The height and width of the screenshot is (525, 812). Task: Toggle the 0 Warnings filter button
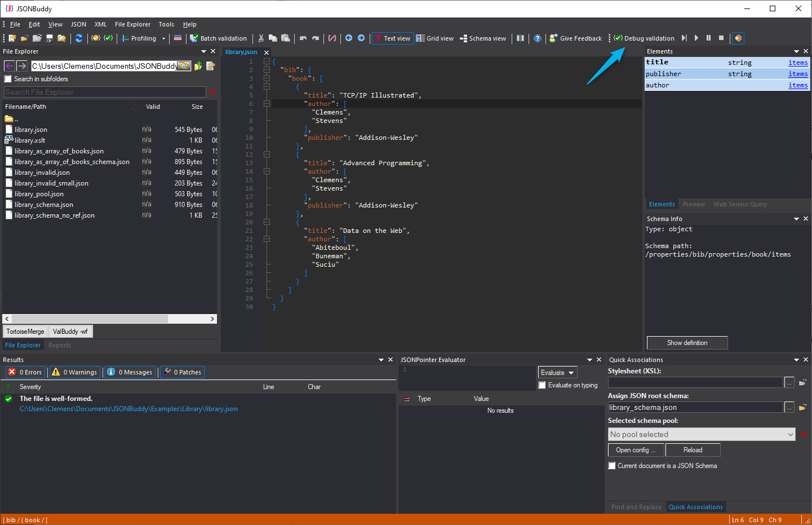(x=75, y=372)
